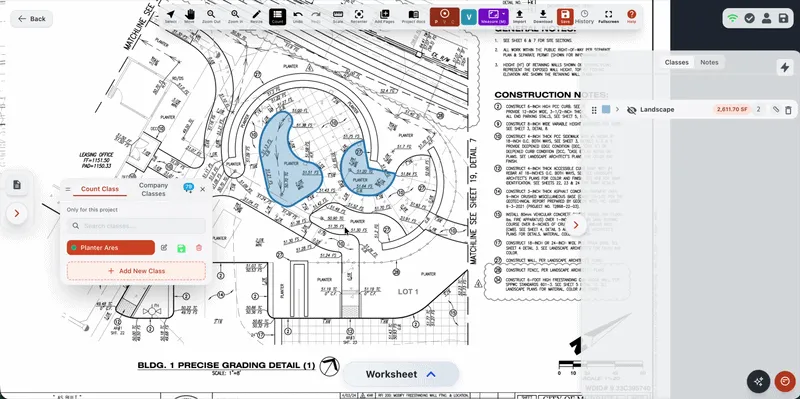This screenshot has width=800, height=399.
Task: Choose the Select arrow tool
Action: click(x=171, y=17)
